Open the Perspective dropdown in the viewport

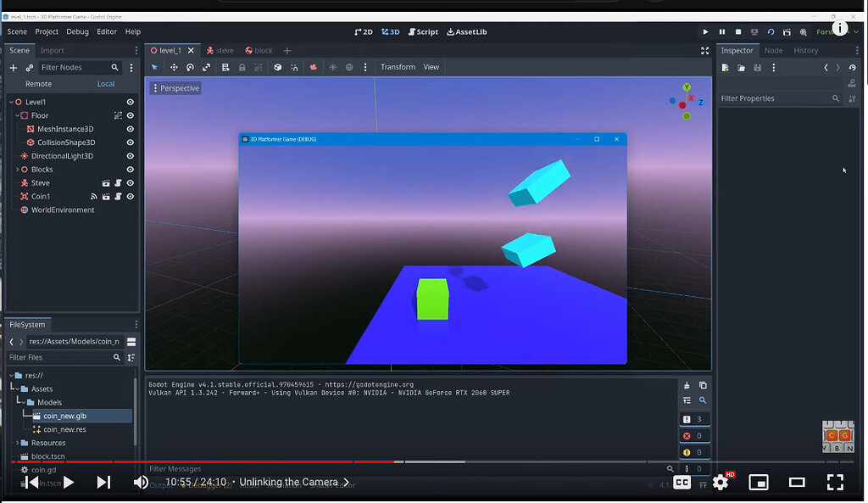[175, 87]
